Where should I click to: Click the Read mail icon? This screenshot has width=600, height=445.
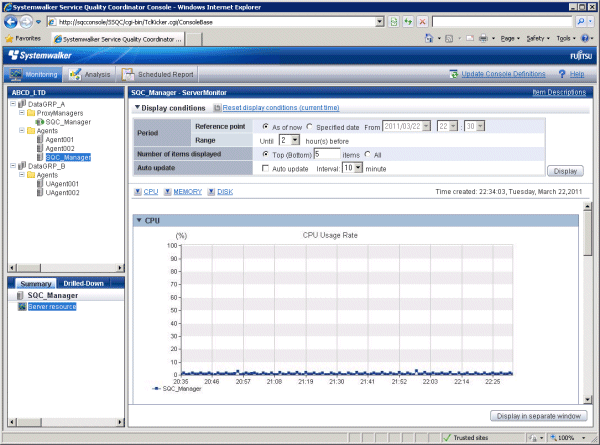[470, 38]
